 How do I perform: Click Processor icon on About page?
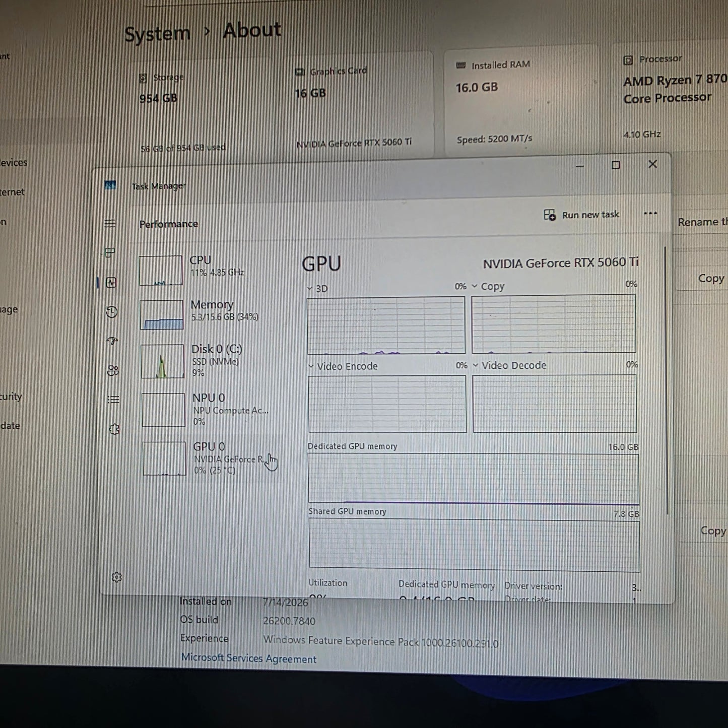(628, 60)
